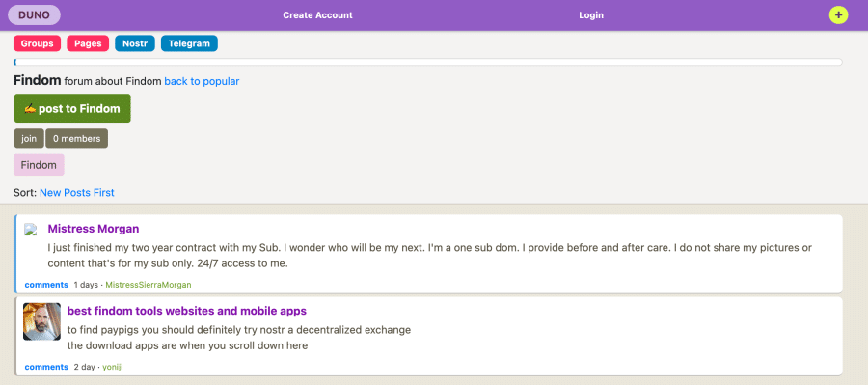View the 0 members list
This screenshot has width=868, height=385.
tap(76, 139)
